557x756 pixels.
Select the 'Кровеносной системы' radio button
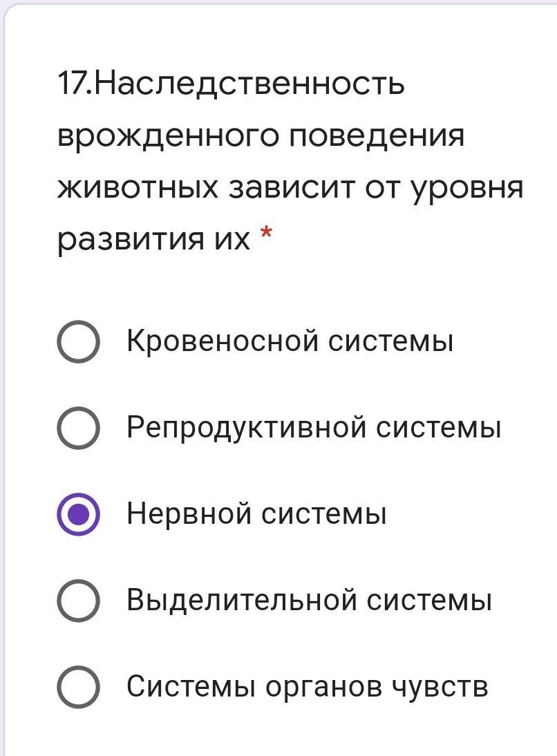click(x=78, y=342)
